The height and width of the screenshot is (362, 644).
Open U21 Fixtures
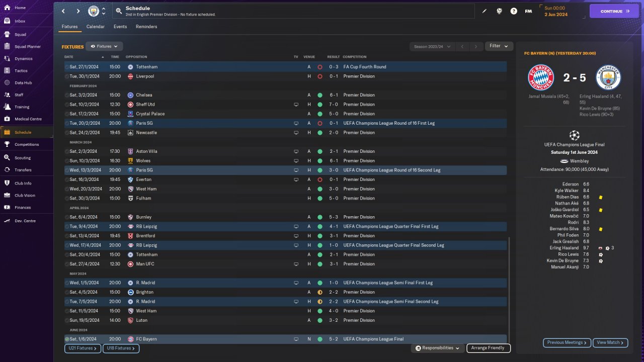click(83, 348)
